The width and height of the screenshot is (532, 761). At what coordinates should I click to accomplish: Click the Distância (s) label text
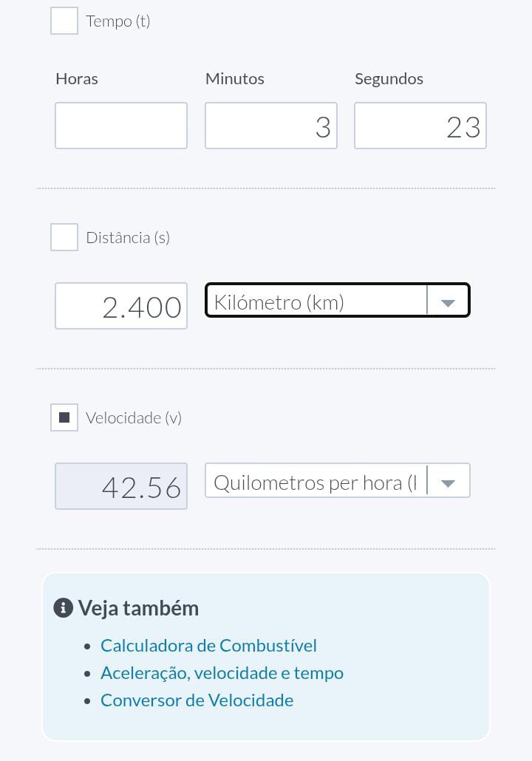tap(128, 237)
